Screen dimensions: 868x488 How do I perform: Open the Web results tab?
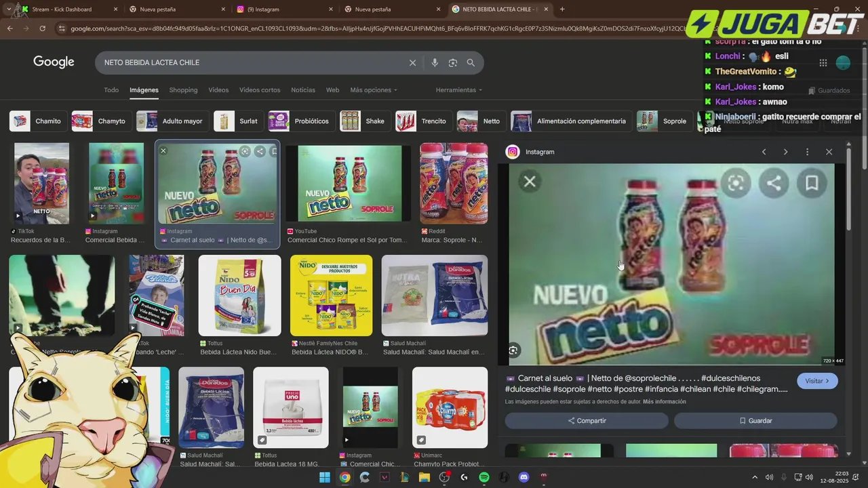click(x=332, y=90)
